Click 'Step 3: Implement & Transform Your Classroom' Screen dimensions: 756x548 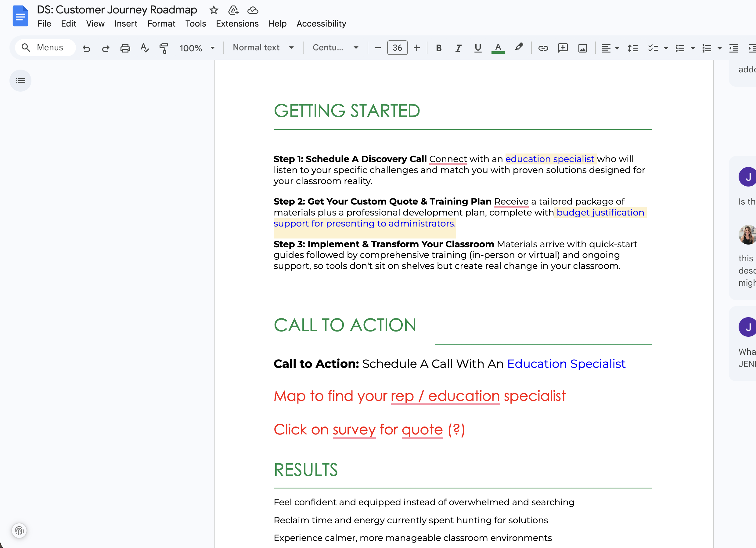coord(384,244)
